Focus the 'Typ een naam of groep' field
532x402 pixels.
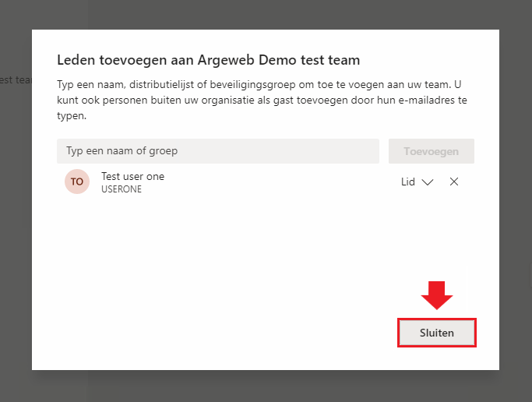(x=218, y=151)
